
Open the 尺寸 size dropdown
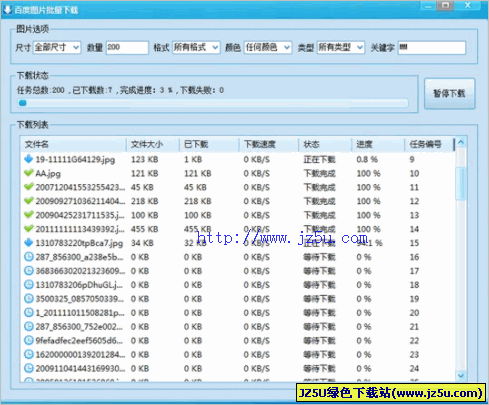57,48
